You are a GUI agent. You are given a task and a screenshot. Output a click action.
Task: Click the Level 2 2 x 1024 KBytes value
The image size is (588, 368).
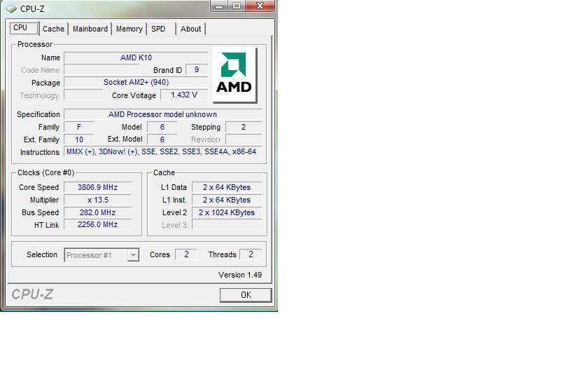(227, 212)
